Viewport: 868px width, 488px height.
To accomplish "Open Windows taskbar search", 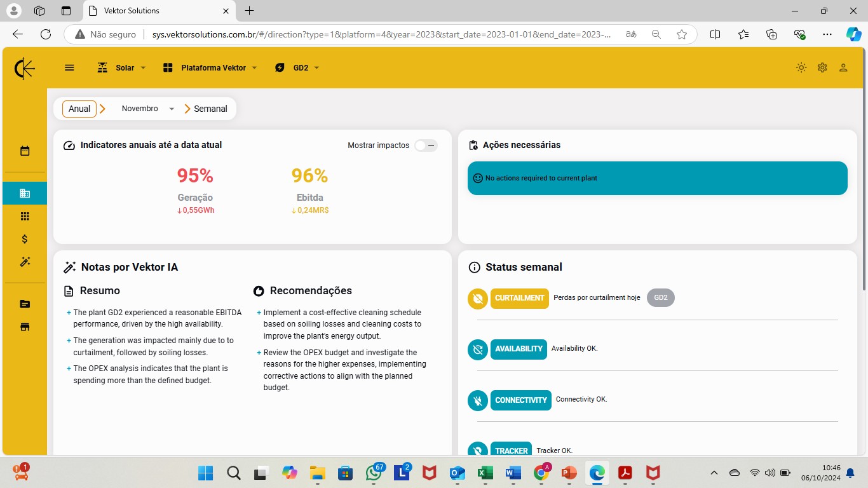I will tap(233, 473).
